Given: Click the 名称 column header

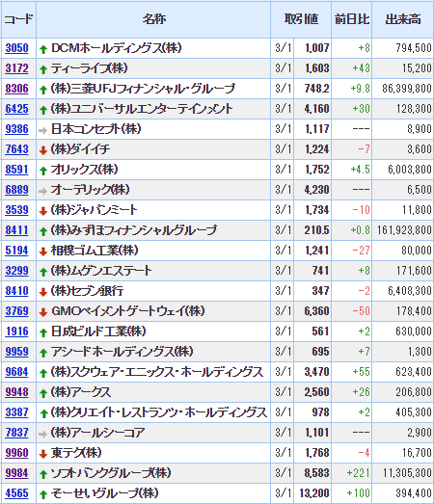Looking at the screenshot, I should point(153,19).
